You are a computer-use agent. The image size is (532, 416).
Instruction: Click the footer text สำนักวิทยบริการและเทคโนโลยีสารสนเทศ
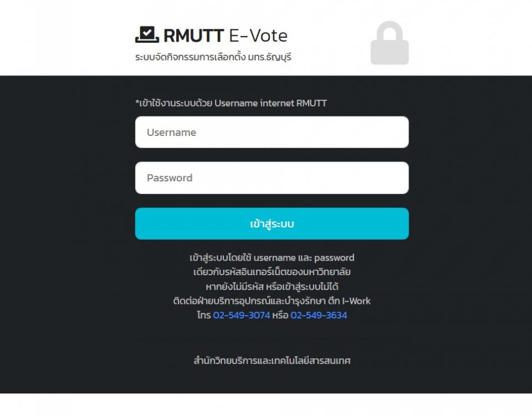[272, 361]
